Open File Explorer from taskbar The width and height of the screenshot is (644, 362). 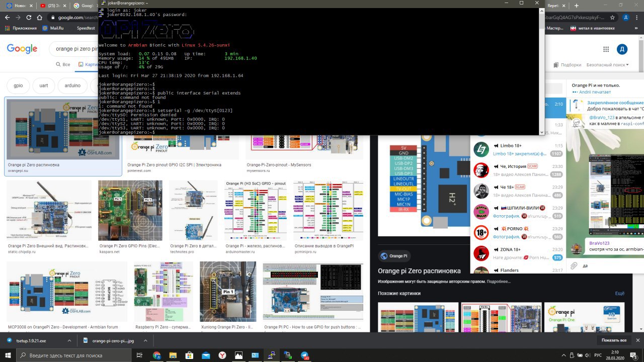[173, 355]
